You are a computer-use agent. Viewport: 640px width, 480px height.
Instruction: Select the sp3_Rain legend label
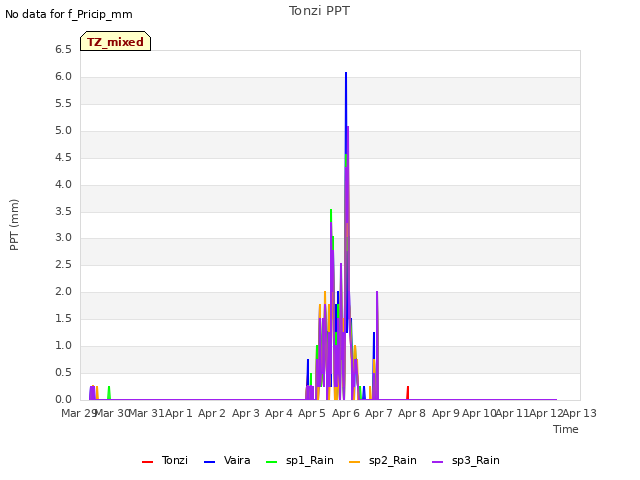(476, 460)
